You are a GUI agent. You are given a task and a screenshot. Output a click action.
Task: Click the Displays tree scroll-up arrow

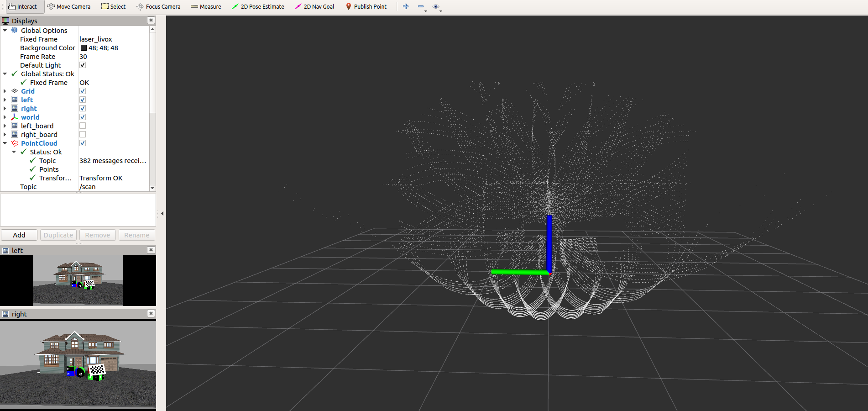152,29
